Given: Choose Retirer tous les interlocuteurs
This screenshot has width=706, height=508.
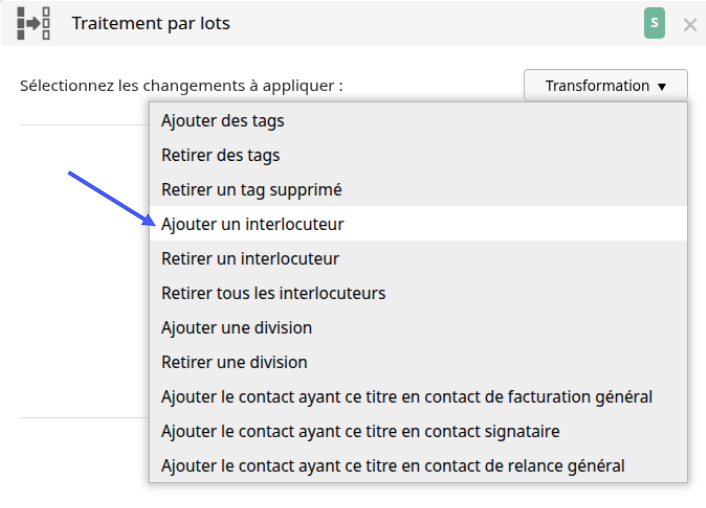Looking at the screenshot, I should pos(418,293).
